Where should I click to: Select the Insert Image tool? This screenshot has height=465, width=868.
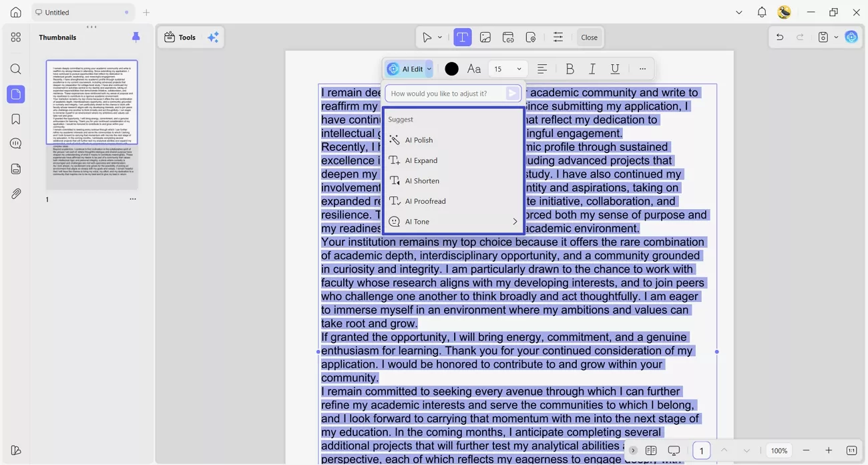pos(485,37)
